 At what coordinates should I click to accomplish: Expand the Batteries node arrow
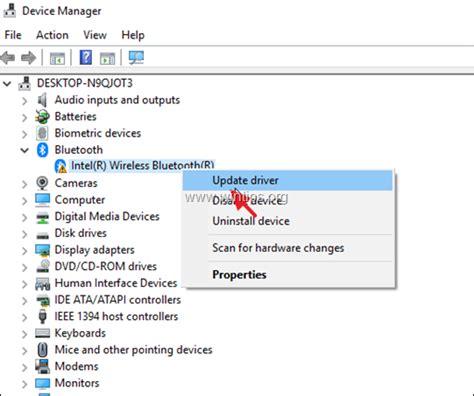coord(24,117)
